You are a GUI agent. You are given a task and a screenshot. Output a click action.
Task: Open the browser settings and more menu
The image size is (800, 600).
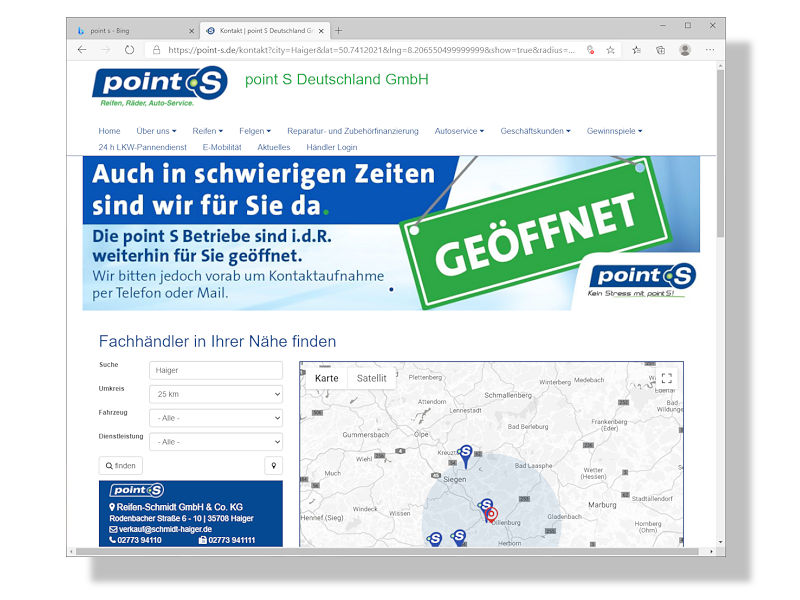(x=710, y=50)
